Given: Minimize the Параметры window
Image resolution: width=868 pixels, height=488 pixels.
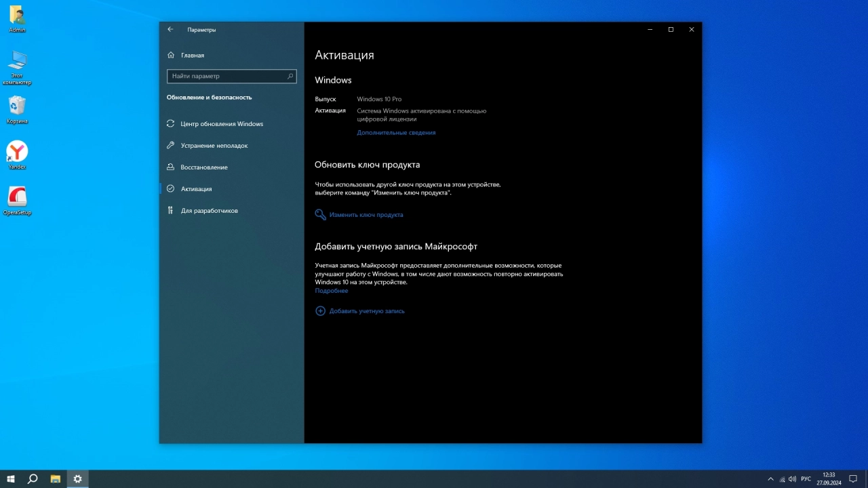Looking at the screenshot, I should coord(650,30).
